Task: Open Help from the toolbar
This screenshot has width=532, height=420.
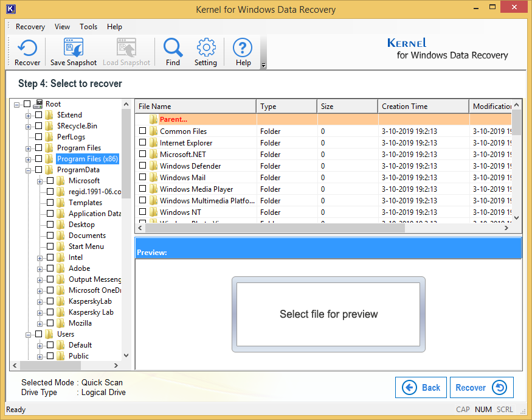Action: [243, 52]
